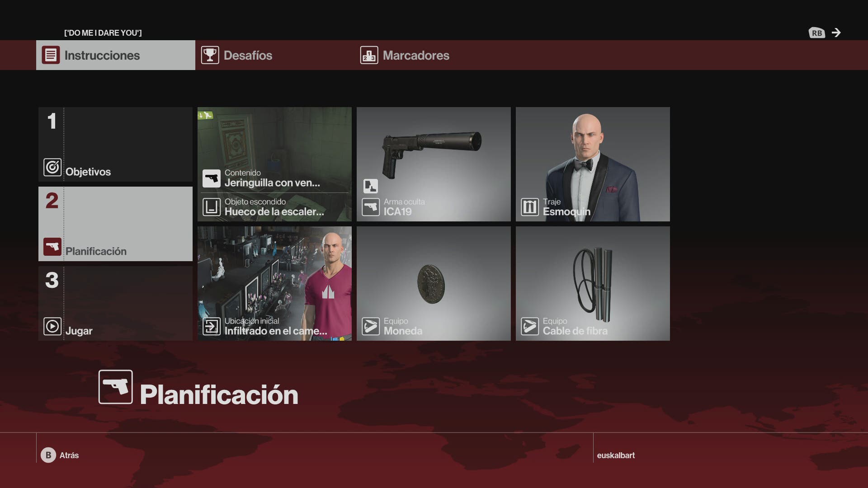Select step 1 Objetivos
This screenshot has width=868, height=488.
[115, 145]
